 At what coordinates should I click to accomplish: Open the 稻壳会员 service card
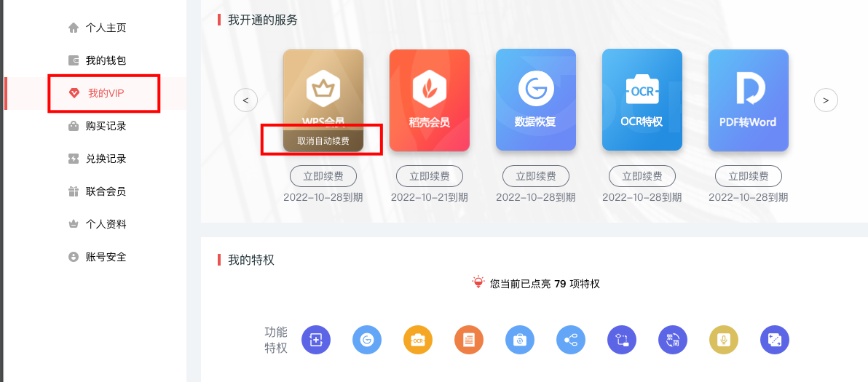430,100
